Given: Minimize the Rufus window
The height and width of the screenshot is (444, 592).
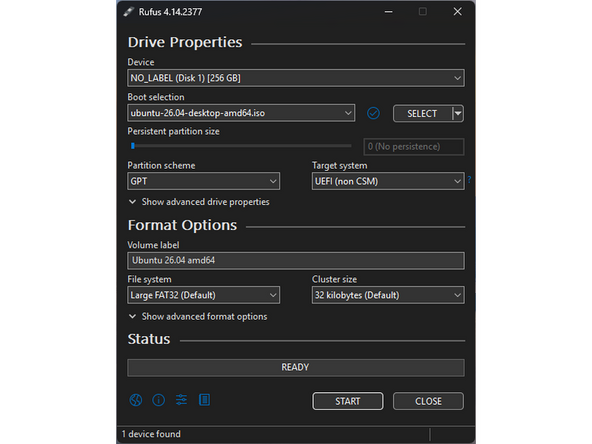Looking at the screenshot, I should pyautogui.click(x=388, y=12).
